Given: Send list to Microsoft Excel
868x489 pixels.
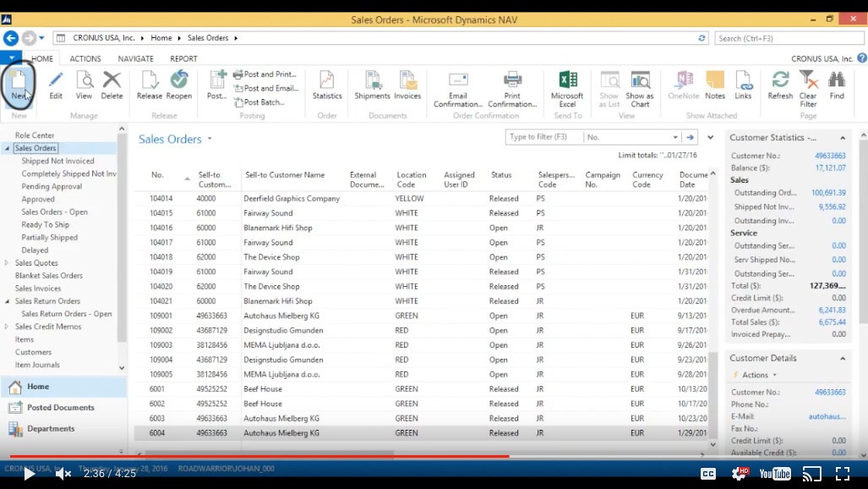Looking at the screenshot, I should click(x=567, y=89).
